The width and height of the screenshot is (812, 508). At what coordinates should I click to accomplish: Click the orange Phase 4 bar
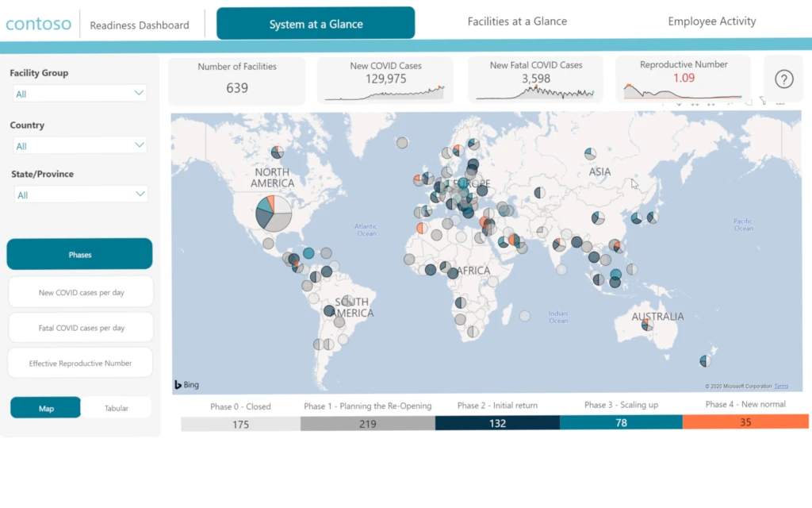[x=745, y=422]
